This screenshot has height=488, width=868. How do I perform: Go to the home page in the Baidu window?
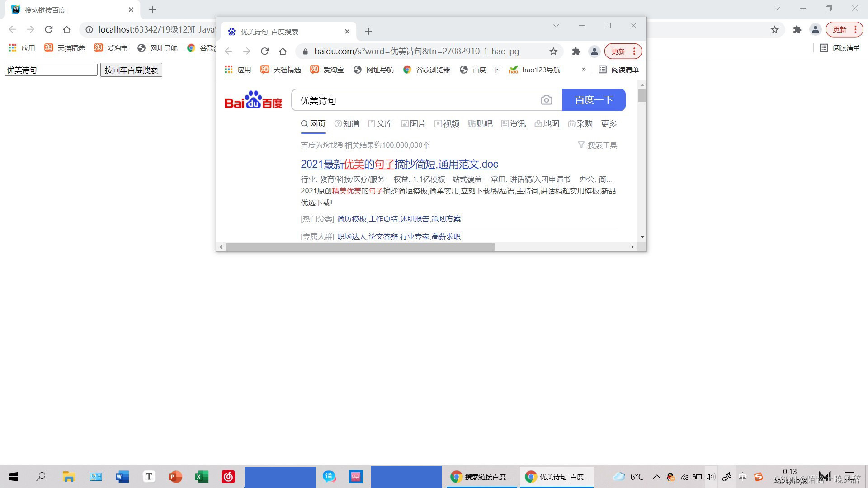283,52
